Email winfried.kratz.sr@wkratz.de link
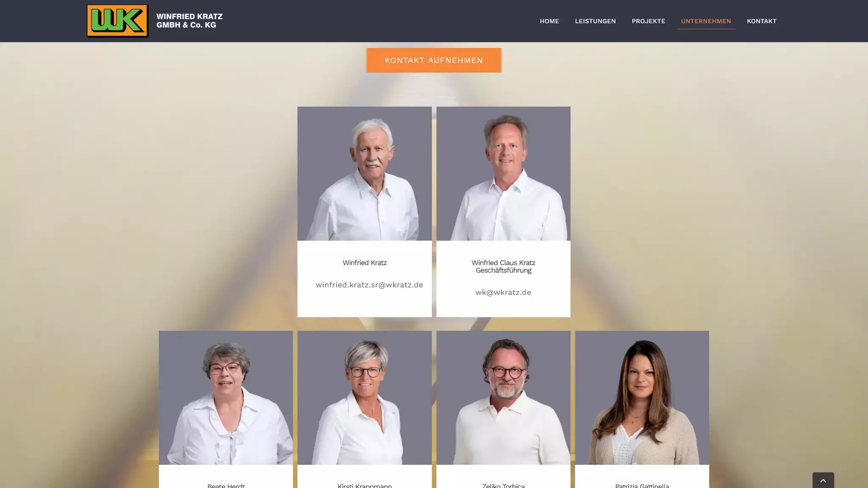The height and width of the screenshot is (488, 868). pos(369,285)
